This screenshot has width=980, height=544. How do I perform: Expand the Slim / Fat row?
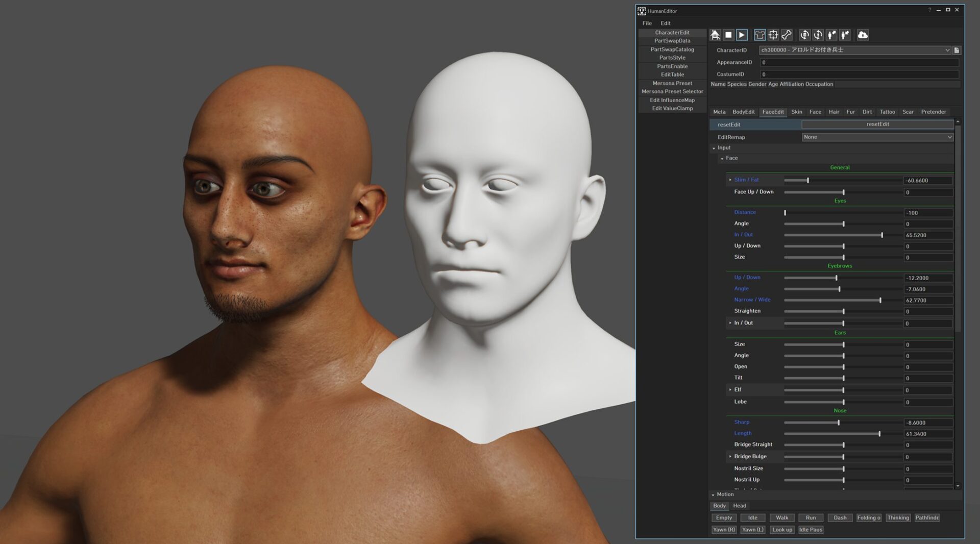pos(730,180)
